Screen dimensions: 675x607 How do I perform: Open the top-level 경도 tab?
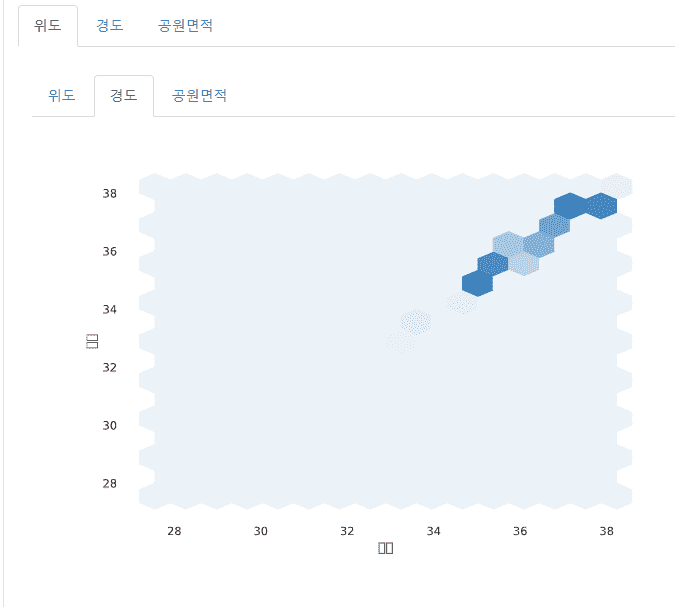pos(110,25)
